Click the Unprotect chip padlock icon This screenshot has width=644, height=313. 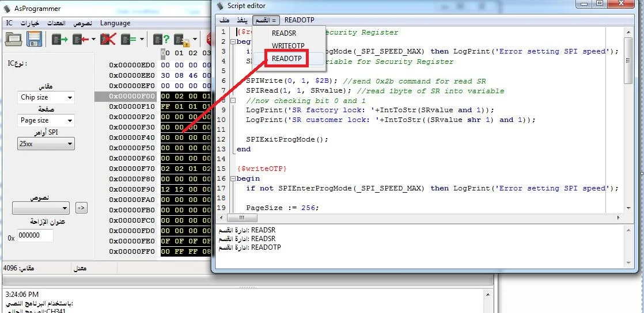point(181,40)
